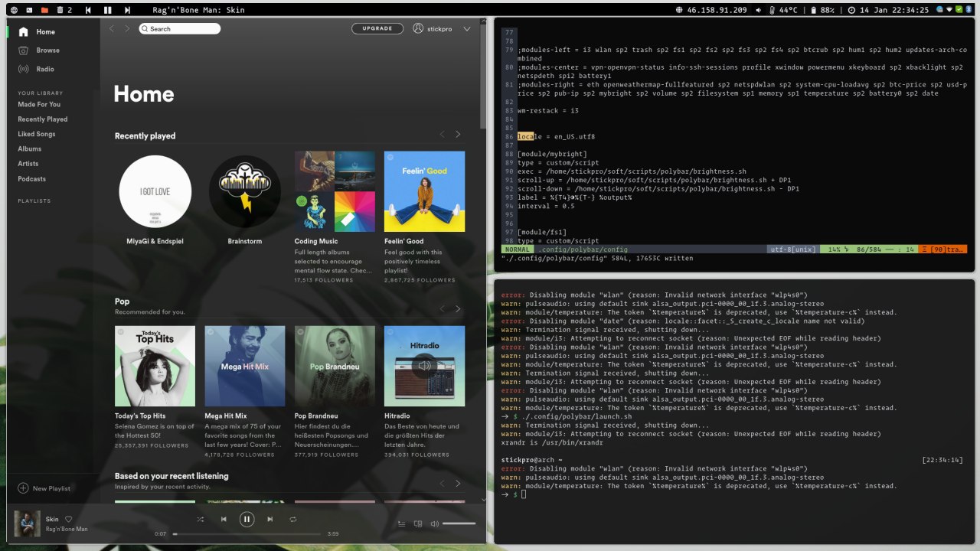Click the Spotify content scroll-down arrow
This screenshot has height=551, width=980.
pos(483,500)
